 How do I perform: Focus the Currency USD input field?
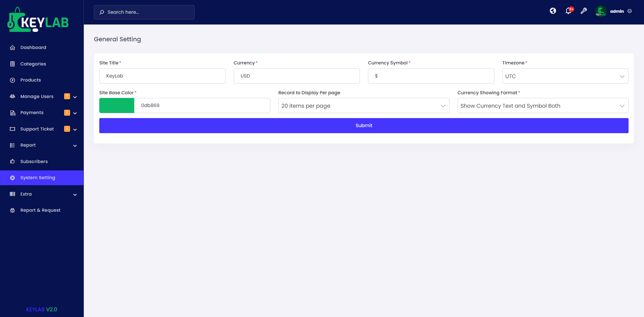(297, 76)
